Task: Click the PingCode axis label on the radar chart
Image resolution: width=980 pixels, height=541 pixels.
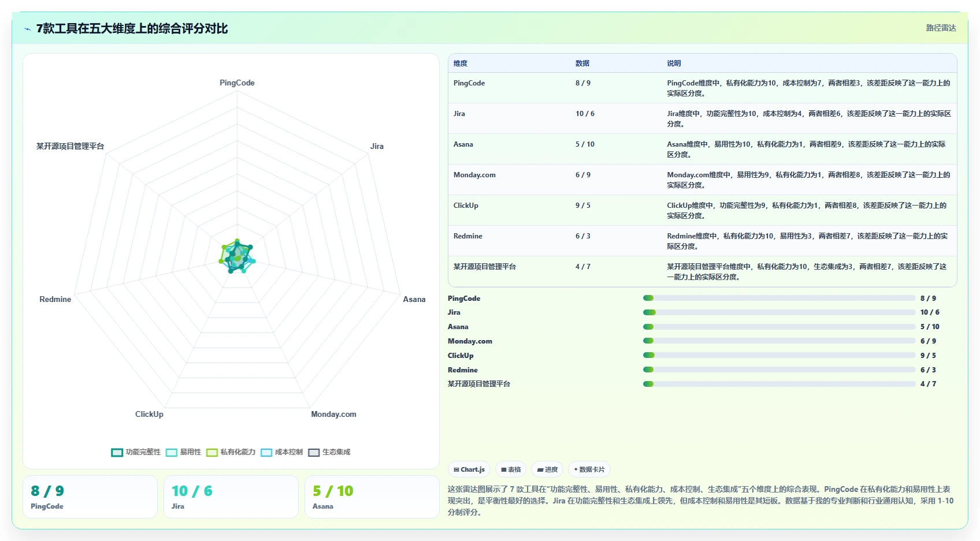Action: pos(237,83)
